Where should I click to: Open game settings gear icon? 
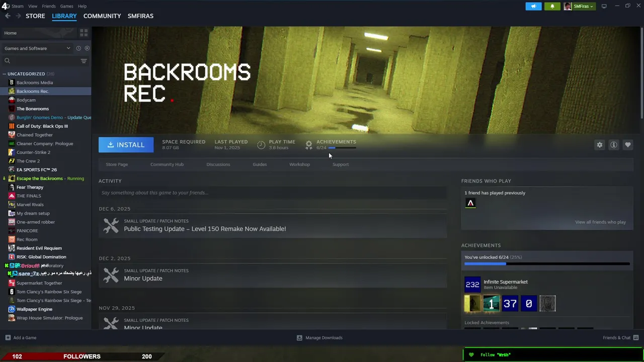[599, 145]
